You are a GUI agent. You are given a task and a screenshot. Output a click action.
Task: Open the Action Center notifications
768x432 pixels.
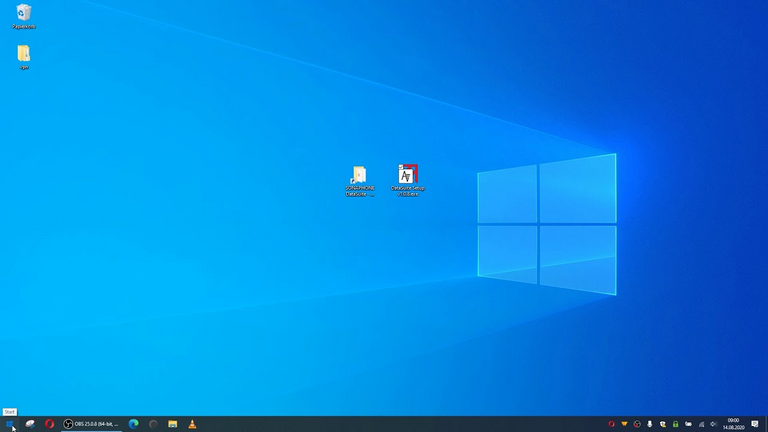point(755,424)
